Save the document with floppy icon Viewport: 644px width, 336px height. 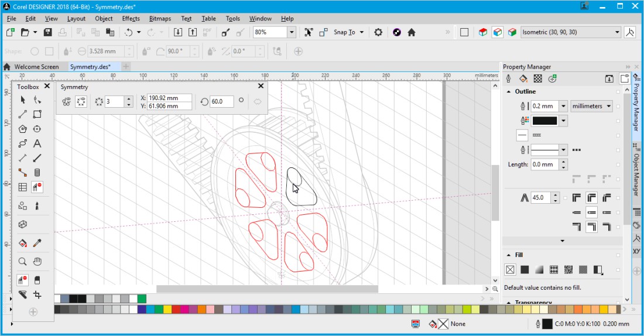tap(47, 32)
